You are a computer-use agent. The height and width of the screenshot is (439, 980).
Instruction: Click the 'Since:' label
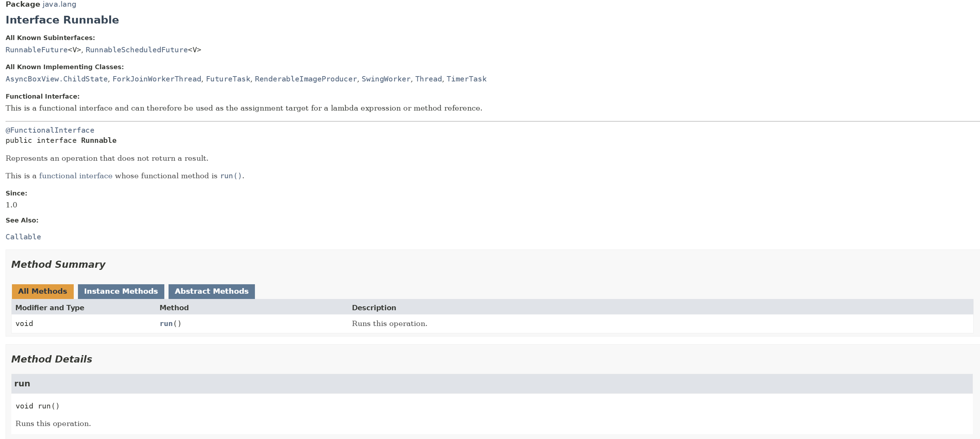17,193
